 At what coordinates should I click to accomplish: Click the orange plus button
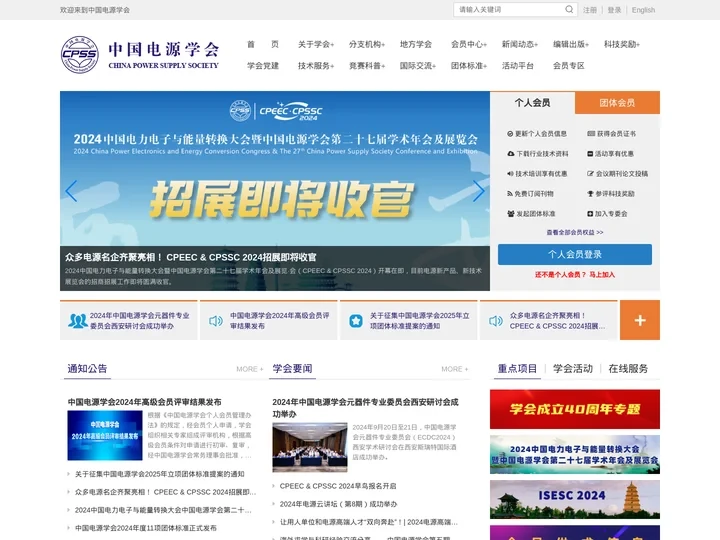[x=640, y=320]
